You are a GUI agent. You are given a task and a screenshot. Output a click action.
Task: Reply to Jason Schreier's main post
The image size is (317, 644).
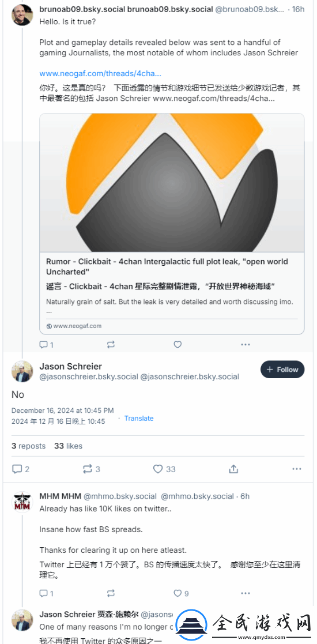[21, 469]
